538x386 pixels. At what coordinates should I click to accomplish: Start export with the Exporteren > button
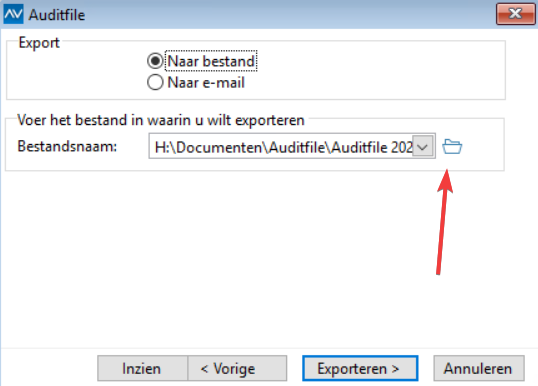(x=360, y=369)
